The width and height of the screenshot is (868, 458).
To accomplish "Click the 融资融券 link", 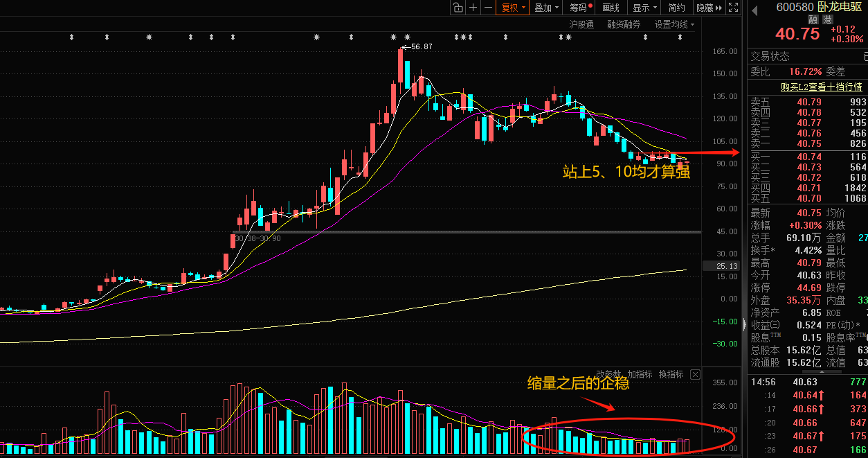I will (x=624, y=24).
